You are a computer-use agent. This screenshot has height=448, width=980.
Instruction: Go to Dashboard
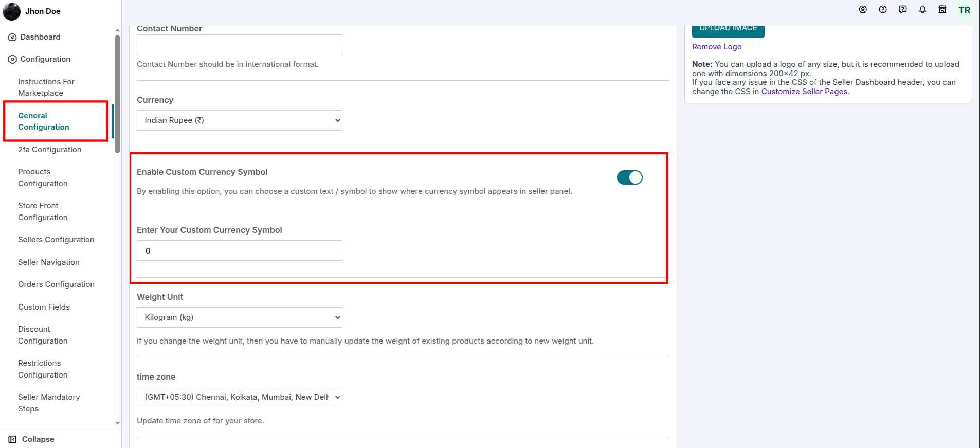(40, 37)
